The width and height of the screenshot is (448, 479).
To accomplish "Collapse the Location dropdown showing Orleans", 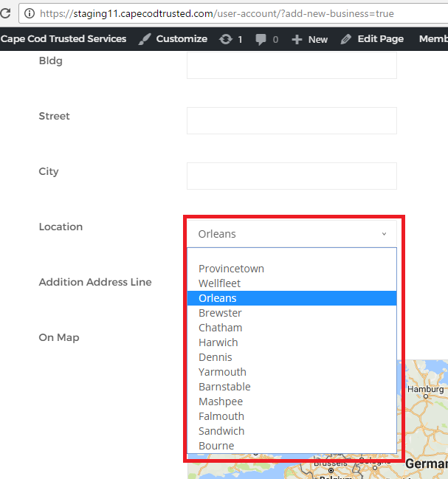I will point(292,234).
